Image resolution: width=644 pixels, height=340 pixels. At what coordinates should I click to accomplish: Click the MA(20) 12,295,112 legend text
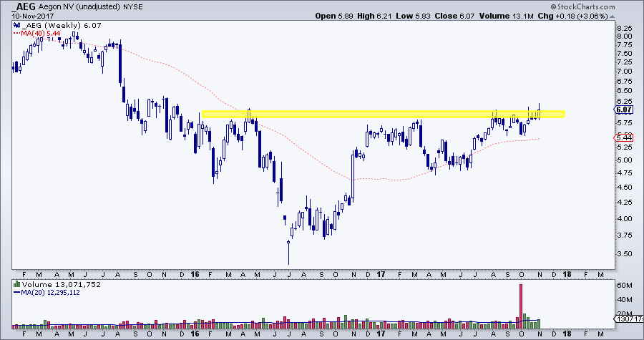click(51, 293)
